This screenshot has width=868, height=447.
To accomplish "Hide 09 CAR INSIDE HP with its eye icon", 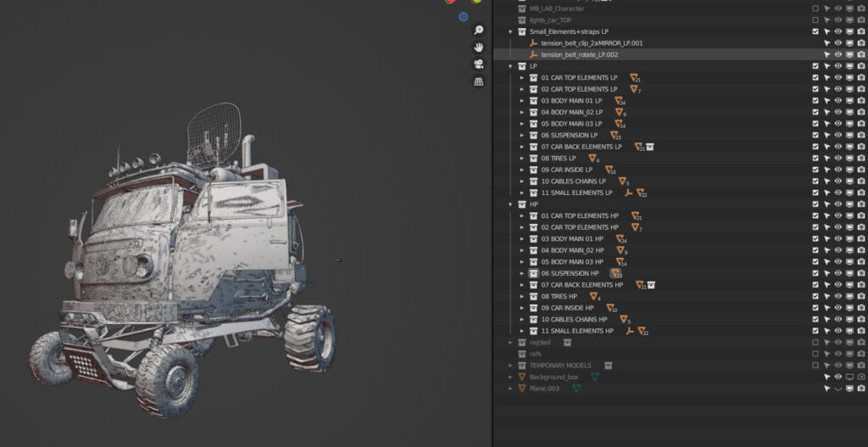I will (x=838, y=308).
